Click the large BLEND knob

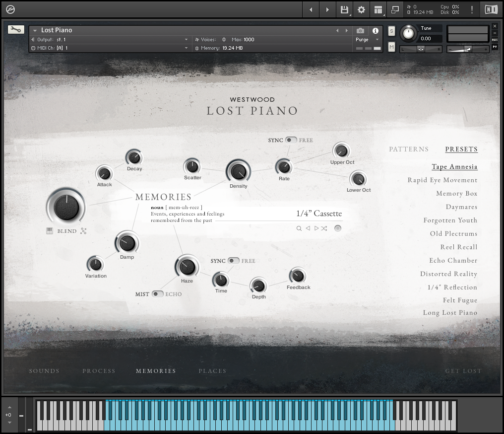[66, 207]
